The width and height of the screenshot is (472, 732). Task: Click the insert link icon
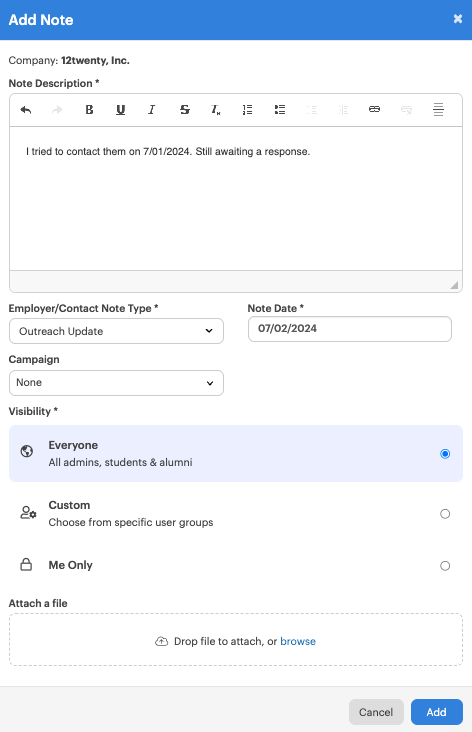point(374,109)
